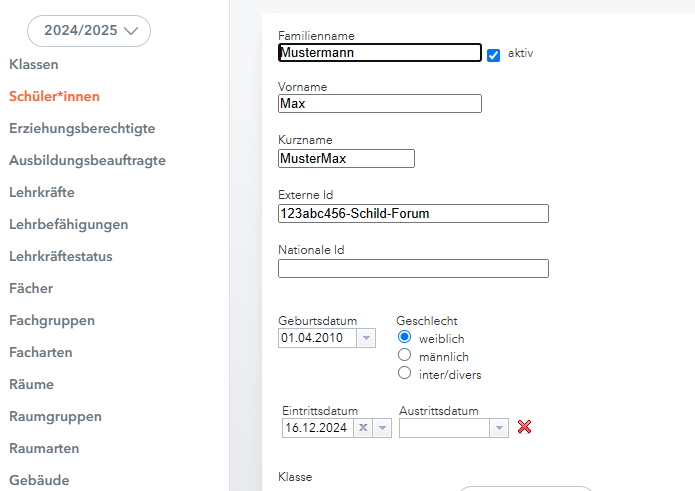The height and width of the screenshot is (491, 695).
Task: Open the Eintrittsdatum calendar dropdown arrow
Action: click(x=382, y=428)
